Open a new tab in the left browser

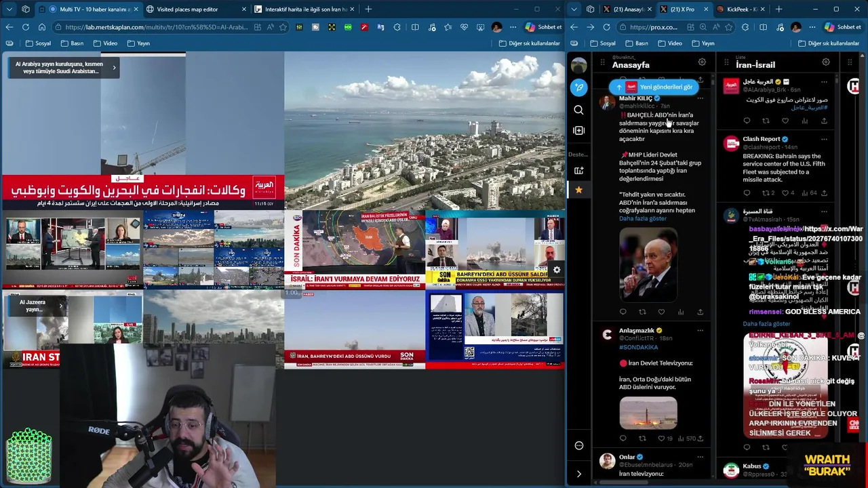(368, 9)
